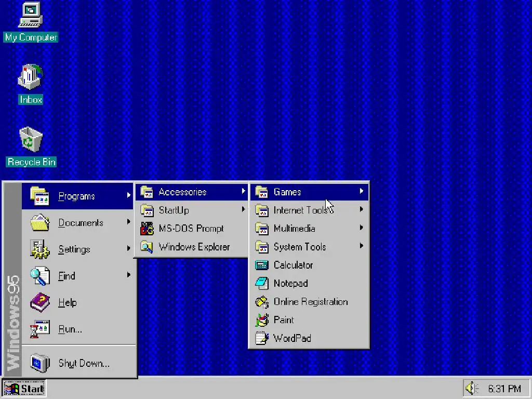The height and width of the screenshot is (399, 532).
Task: Select the Games menu label
Action: coord(287,192)
